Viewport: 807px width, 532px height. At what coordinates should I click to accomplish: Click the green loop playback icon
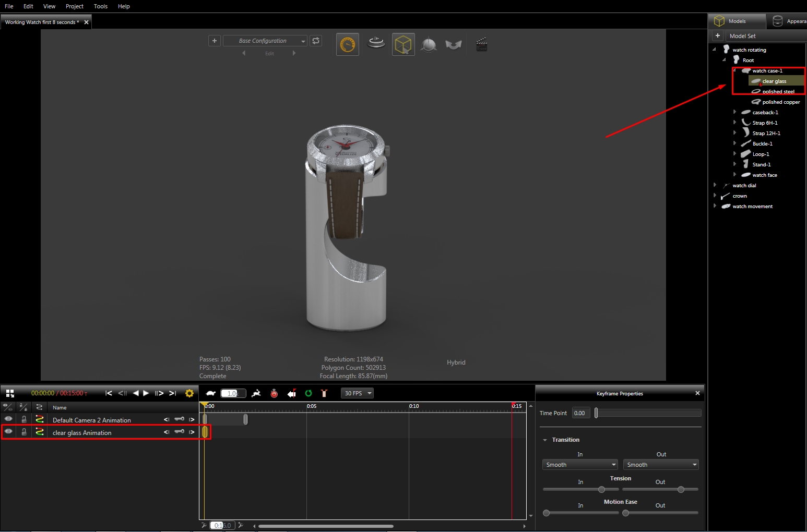pos(308,393)
